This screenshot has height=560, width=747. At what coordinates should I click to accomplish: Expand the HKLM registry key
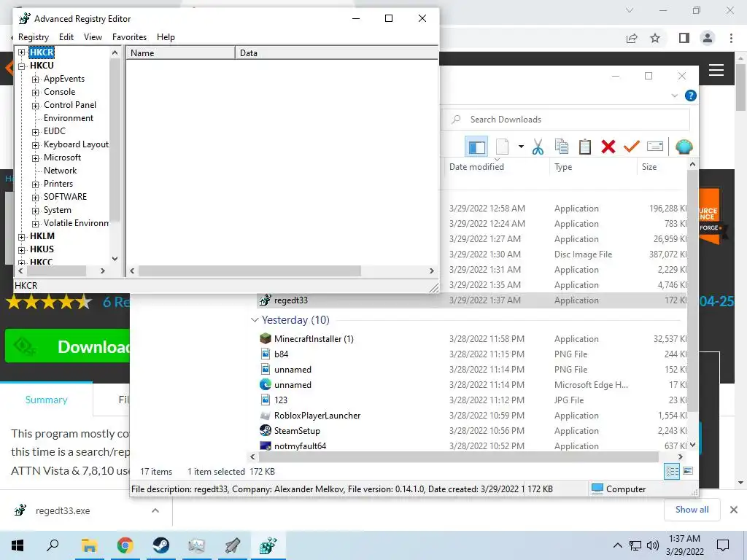(x=21, y=237)
